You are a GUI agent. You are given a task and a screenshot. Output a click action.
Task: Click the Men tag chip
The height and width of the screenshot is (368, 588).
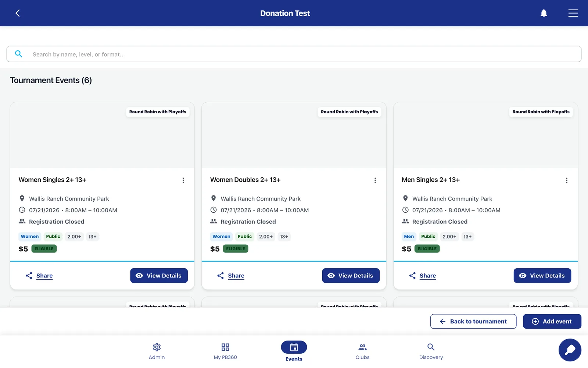(409, 237)
